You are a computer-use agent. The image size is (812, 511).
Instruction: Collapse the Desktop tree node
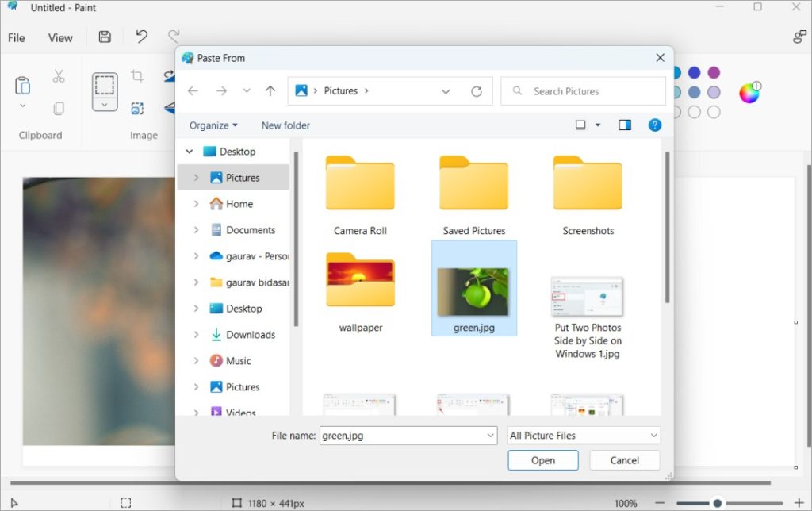pos(189,152)
